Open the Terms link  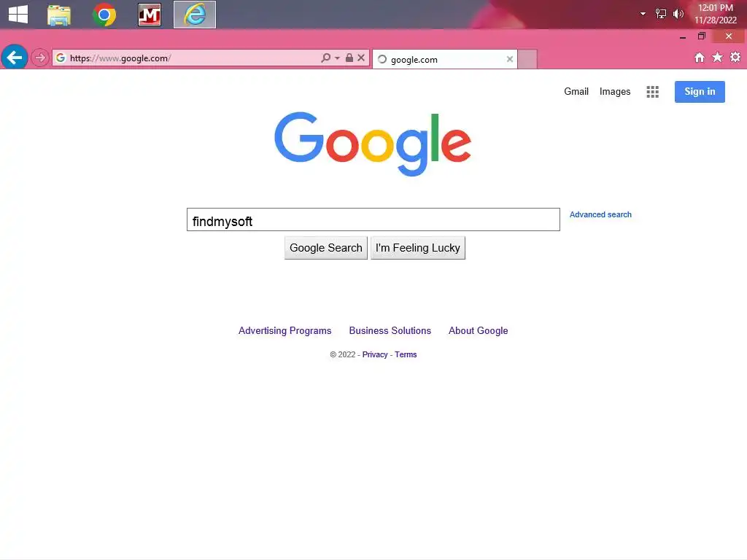tap(406, 355)
